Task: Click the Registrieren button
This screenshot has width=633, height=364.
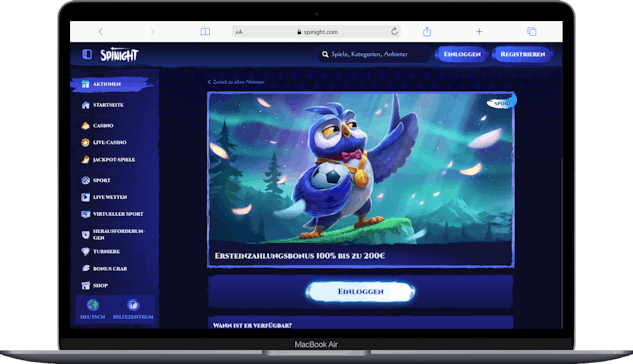Action: click(522, 54)
